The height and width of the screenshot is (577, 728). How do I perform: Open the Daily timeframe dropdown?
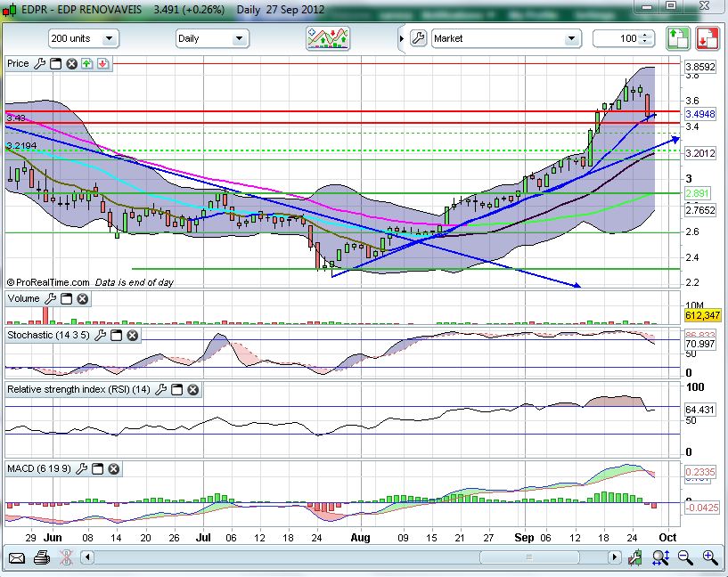pos(212,38)
